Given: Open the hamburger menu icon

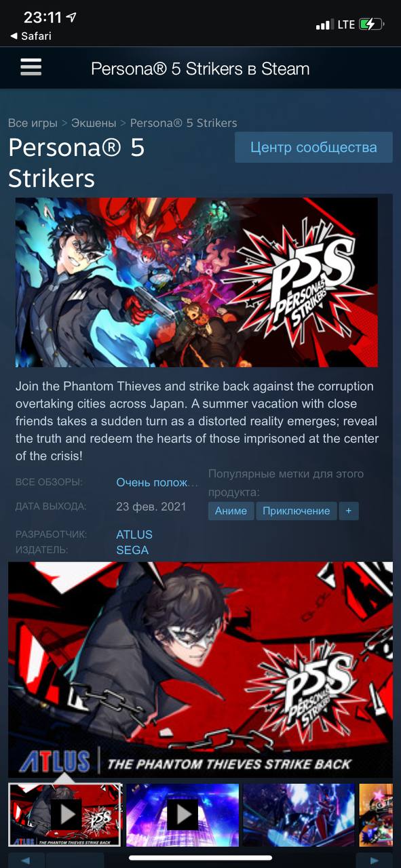Looking at the screenshot, I should [x=31, y=66].
